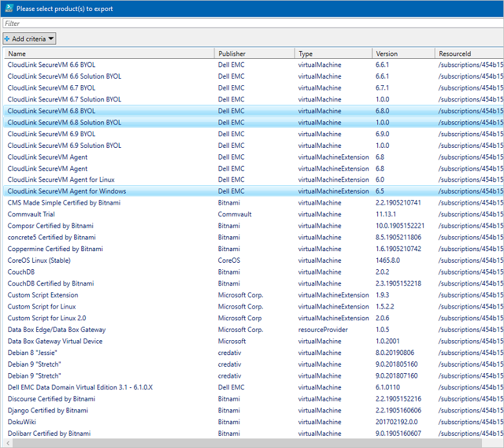
Task: Select CoreOS Linux (Stable) row
Action: [253, 260]
